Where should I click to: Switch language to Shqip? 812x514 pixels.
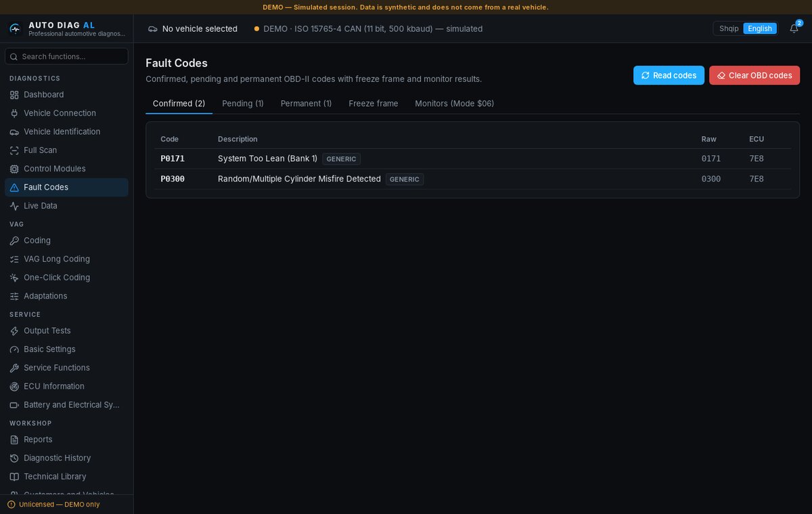point(729,28)
